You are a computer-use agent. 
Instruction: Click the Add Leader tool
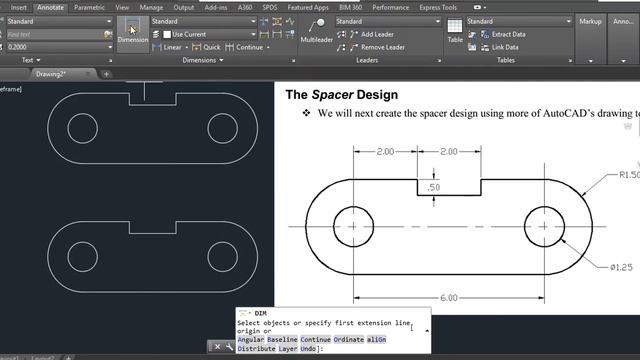pyautogui.click(x=372, y=34)
